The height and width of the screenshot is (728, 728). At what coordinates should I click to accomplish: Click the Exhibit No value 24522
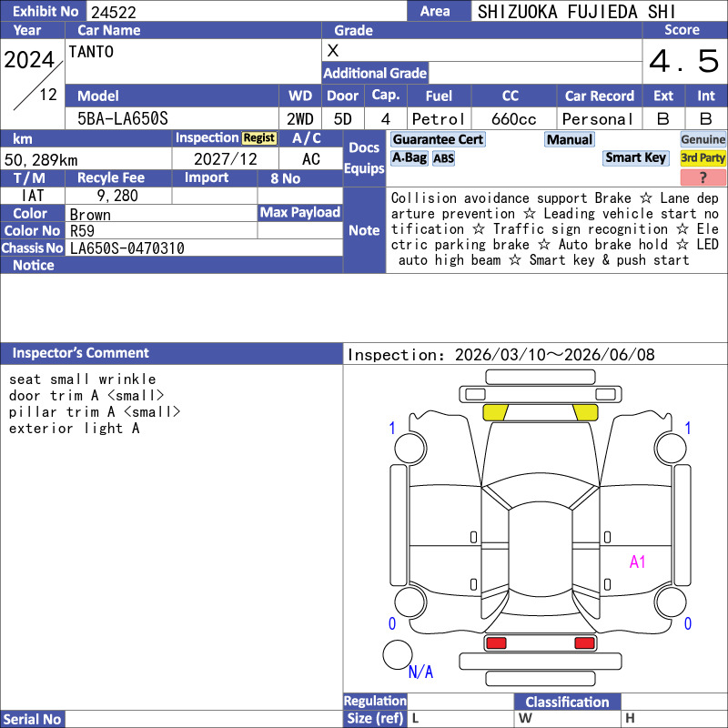pos(114,12)
